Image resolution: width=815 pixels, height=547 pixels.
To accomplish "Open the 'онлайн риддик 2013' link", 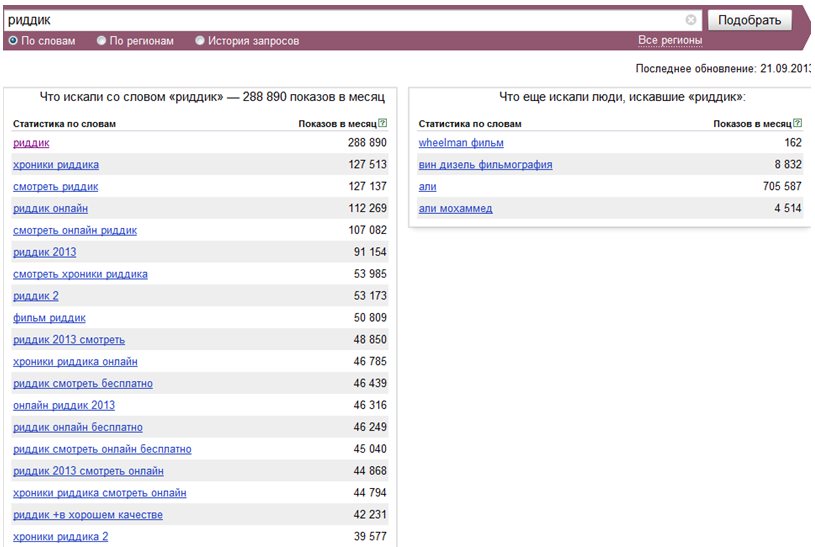I will [64, 405].
